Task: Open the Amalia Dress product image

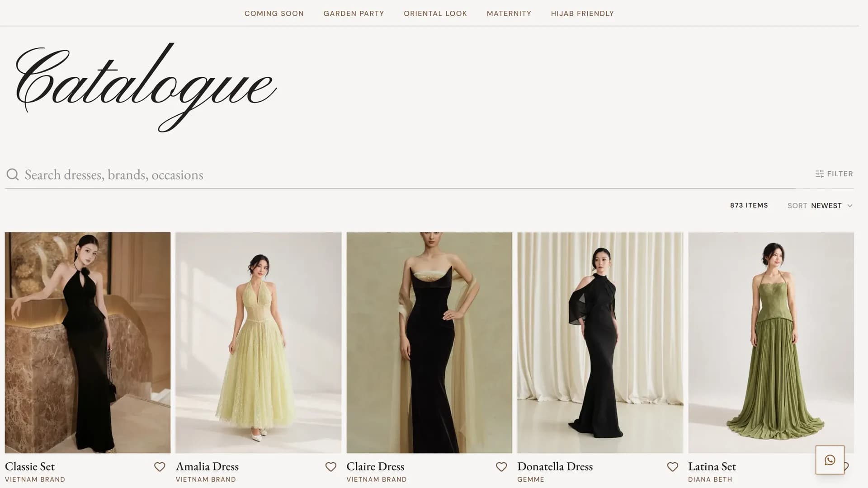Action: (259, 343)
